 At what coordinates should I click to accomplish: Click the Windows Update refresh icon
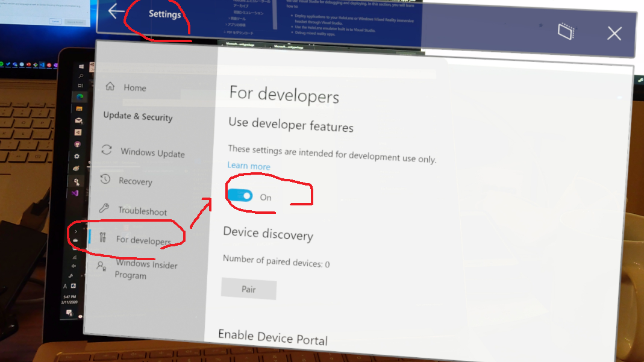107,150
